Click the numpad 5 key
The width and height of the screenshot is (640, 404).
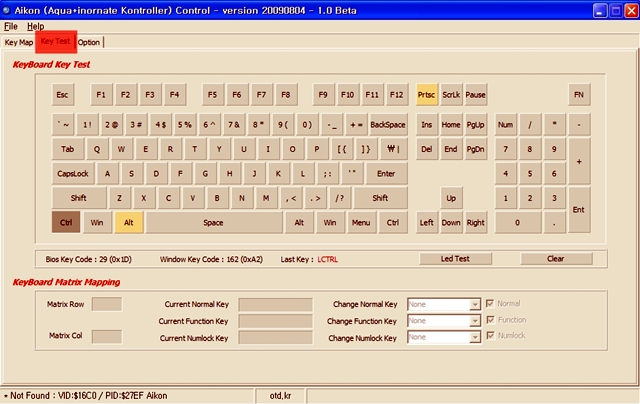530,173
